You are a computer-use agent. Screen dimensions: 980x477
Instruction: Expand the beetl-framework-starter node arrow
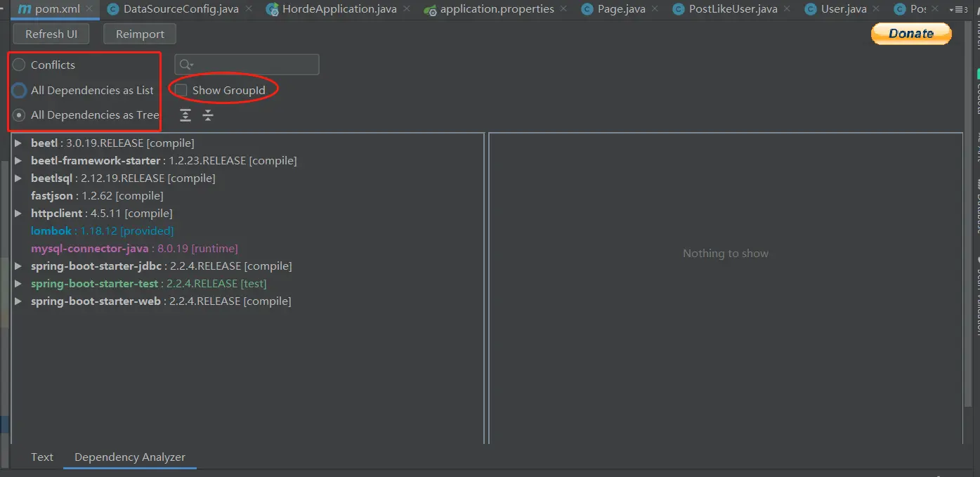18,161
